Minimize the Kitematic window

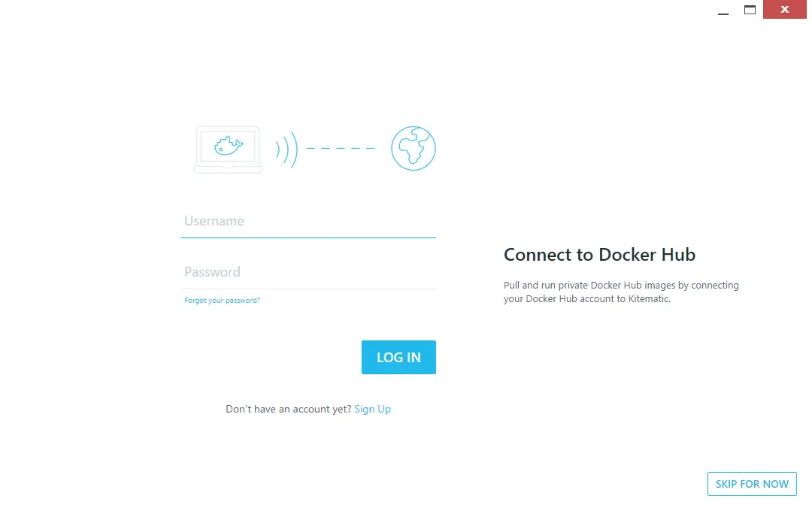[723, 10]
